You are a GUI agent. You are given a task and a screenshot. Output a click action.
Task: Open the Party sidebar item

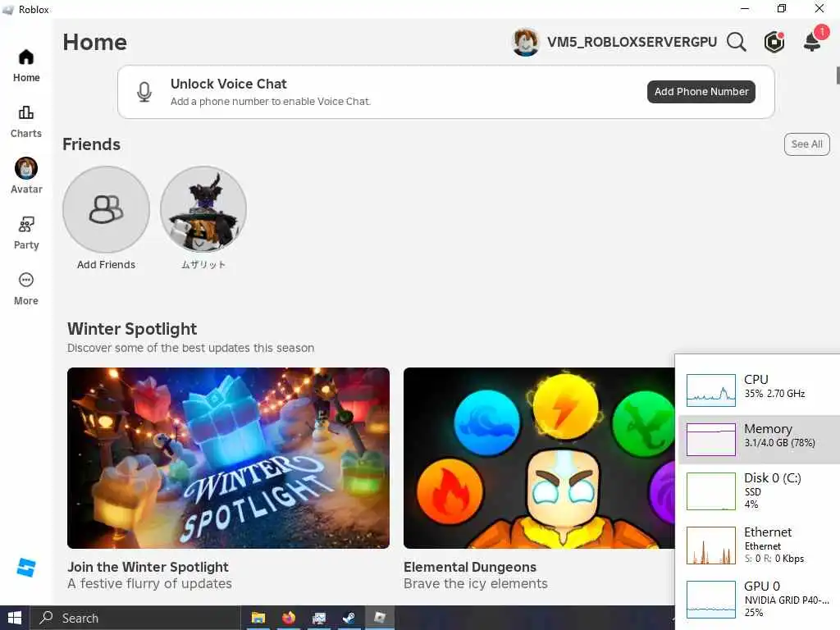pos(25,232)
